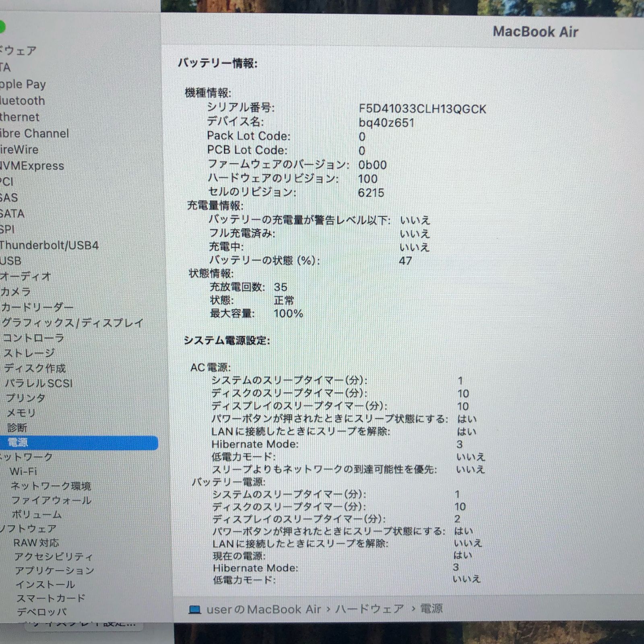Select RAW対応 in the sidebar
The image size is (644, 644).
36,543
